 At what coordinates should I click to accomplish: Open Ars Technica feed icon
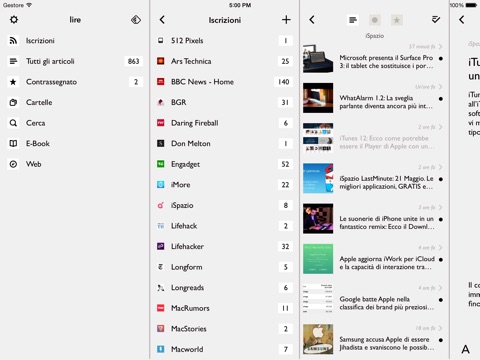[x=161, y=61]
